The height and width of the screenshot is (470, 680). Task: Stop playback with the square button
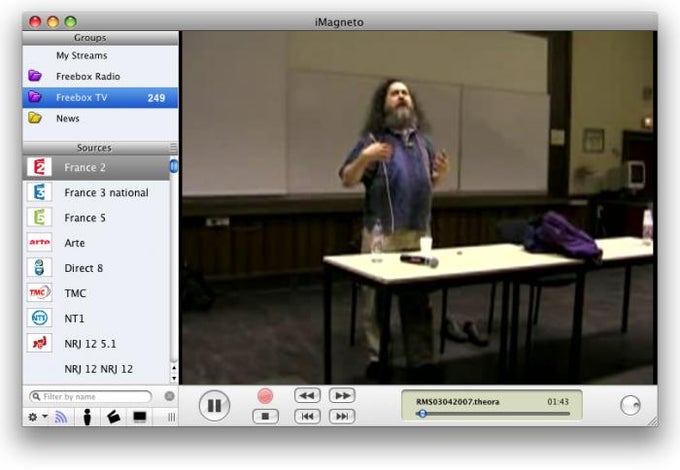[x=265, y=416]
